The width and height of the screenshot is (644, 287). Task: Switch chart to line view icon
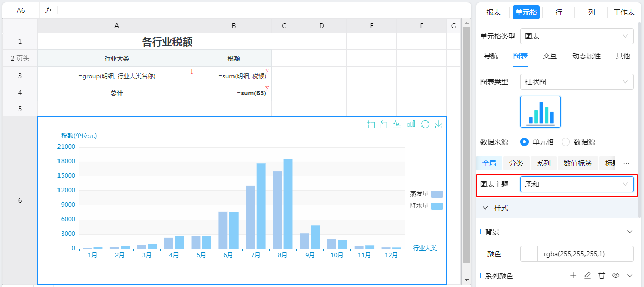pyautogui.click(x=398, y=125)
